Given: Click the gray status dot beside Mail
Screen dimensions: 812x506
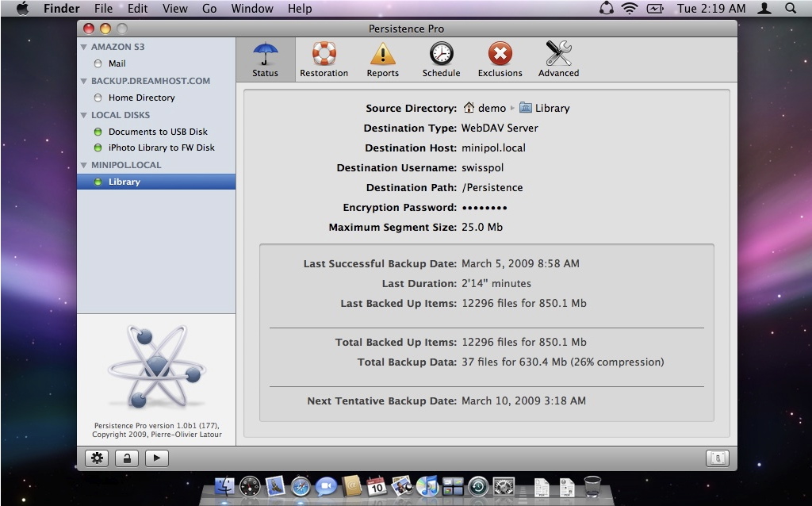Looking at the screenshot, I should 98,63.
